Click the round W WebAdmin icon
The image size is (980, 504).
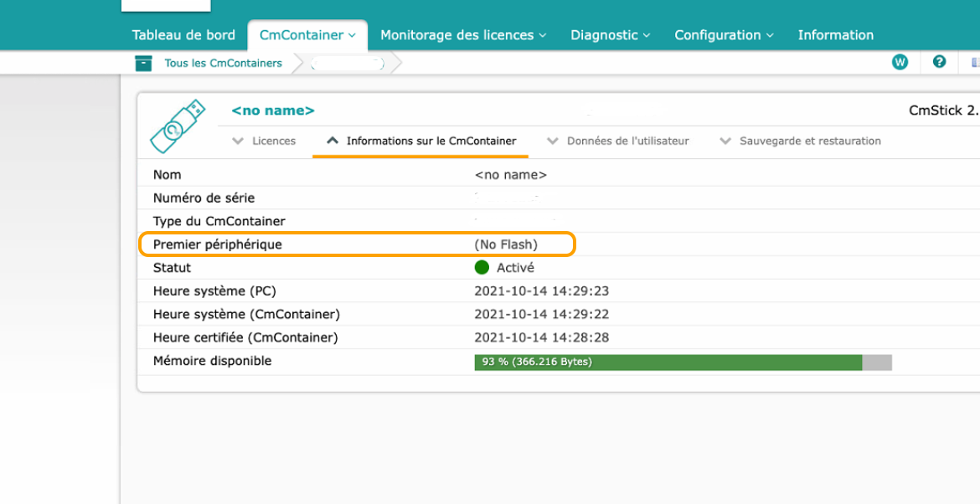[900, 62]
